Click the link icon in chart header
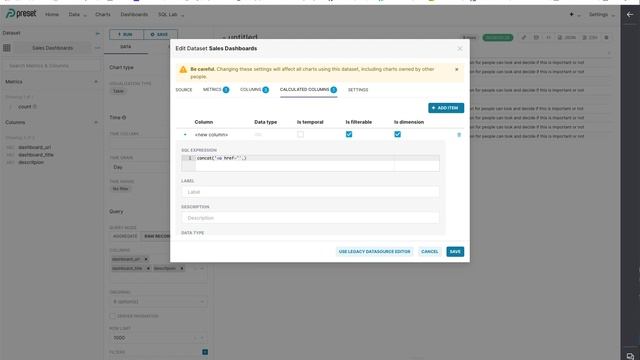The width and height of the screenshot is (640, 360). pos(524,38)
